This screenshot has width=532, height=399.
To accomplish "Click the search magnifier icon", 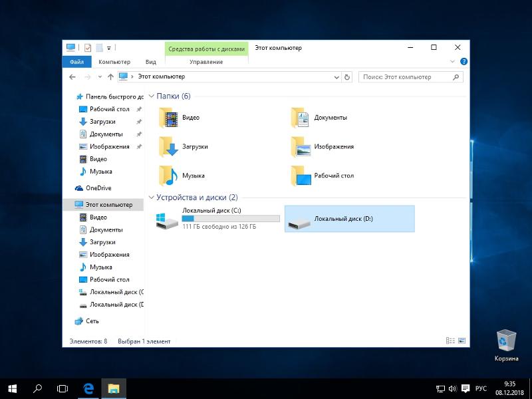I will point(456,77).
